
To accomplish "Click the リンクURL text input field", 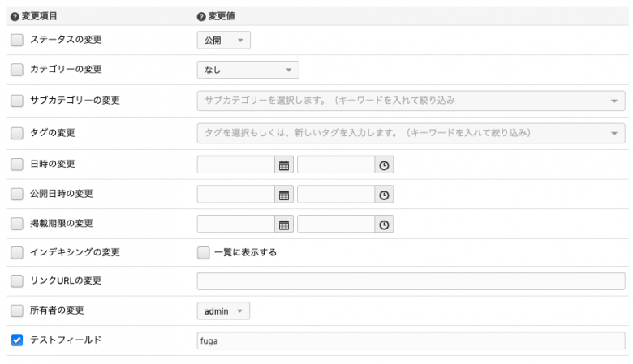I will [411, 281].
